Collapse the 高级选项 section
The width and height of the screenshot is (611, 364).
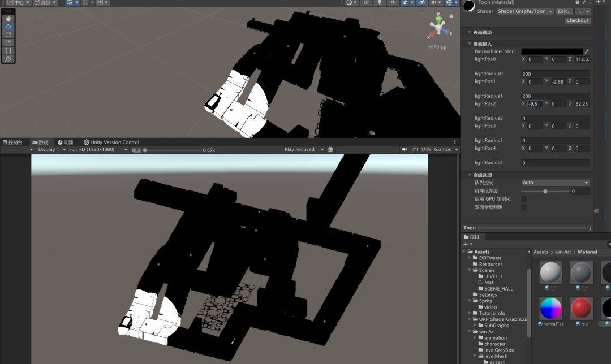point(470,175)
